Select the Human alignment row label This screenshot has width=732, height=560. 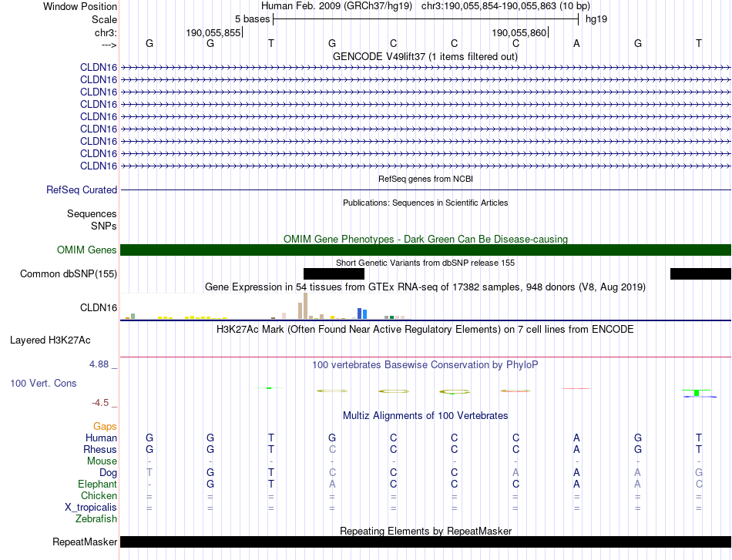pyautogui.click(x=101, y=438)
